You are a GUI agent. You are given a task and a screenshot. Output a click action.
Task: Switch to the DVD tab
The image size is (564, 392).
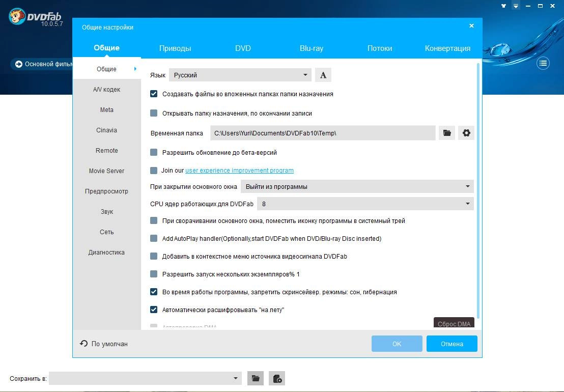tap(243, 48)
